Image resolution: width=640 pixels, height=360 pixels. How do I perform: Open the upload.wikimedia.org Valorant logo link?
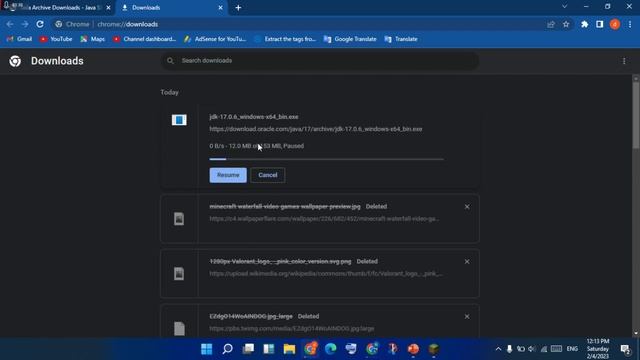tap(326, 273)
